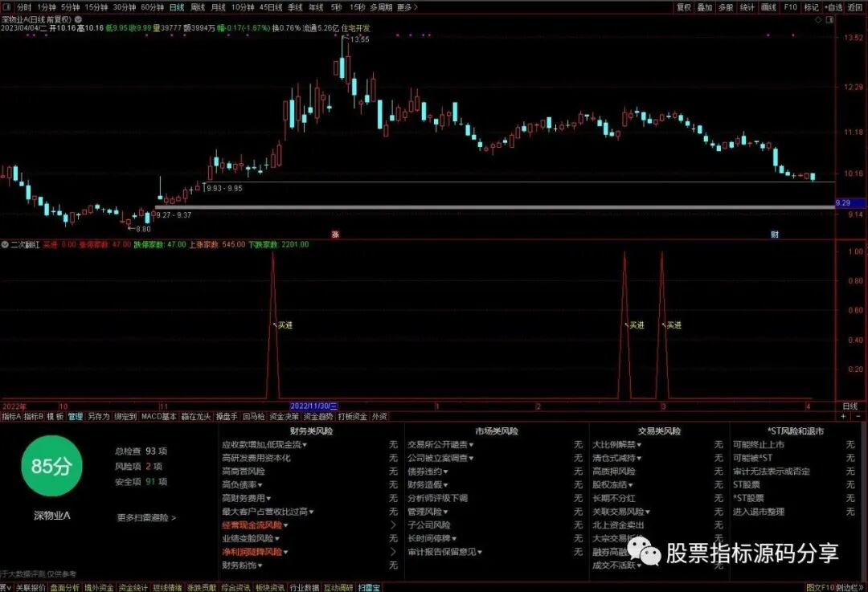
Task: Click the 画线 drawing tool button
Action: click(x=768, y=7)
